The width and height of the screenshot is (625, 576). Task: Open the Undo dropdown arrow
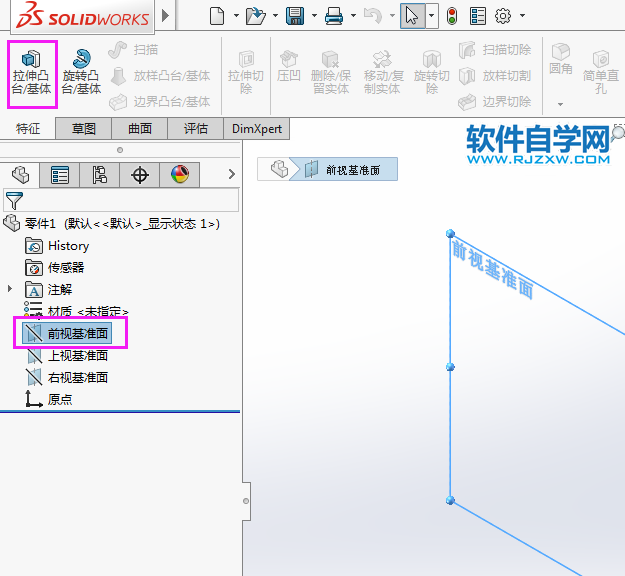click(x=392, y=16)
